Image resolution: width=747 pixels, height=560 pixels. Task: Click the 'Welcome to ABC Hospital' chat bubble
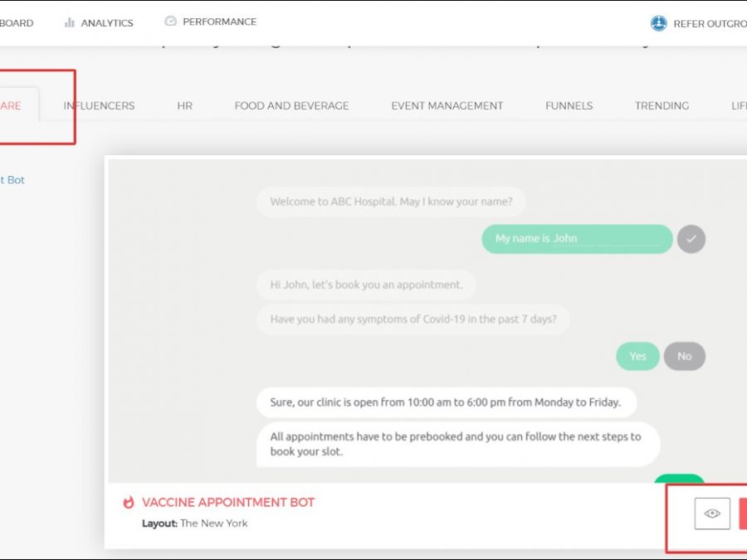391,202
